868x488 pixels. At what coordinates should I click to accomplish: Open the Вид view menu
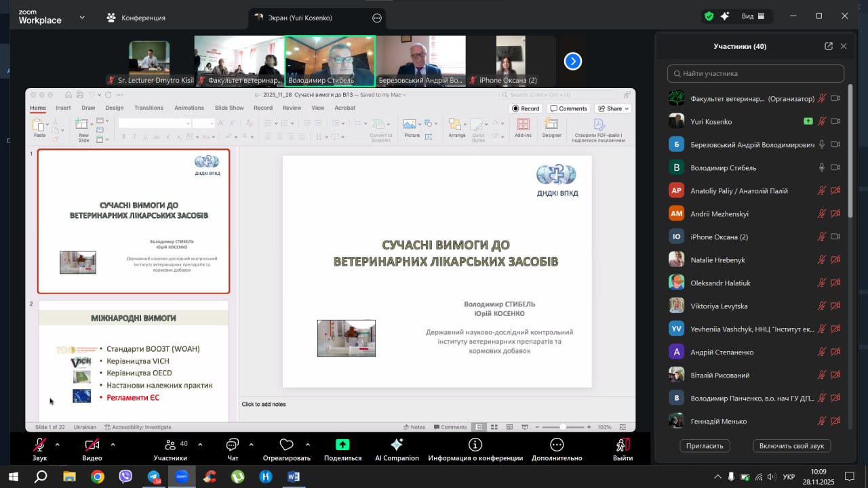[753, 16]
